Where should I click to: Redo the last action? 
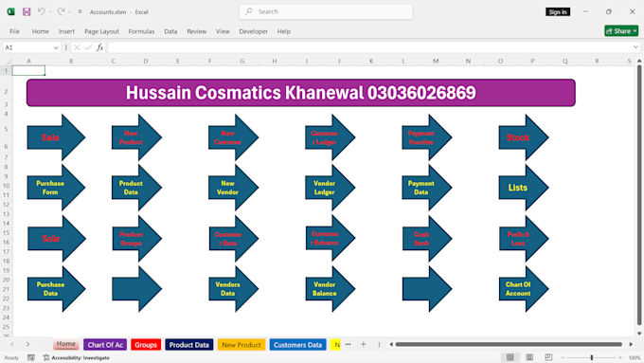click(x=61, y=11)
